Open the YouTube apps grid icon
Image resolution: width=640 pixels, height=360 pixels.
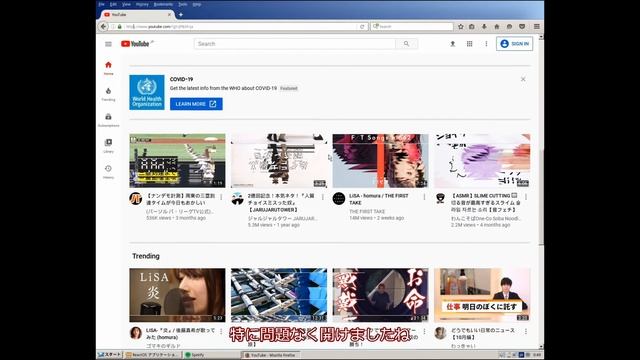click(x=469, y=44)
